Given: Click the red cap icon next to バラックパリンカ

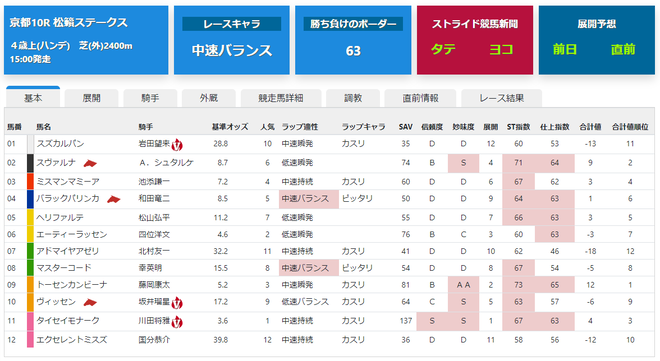Looking at the screenshot, I should coord(114,199).
